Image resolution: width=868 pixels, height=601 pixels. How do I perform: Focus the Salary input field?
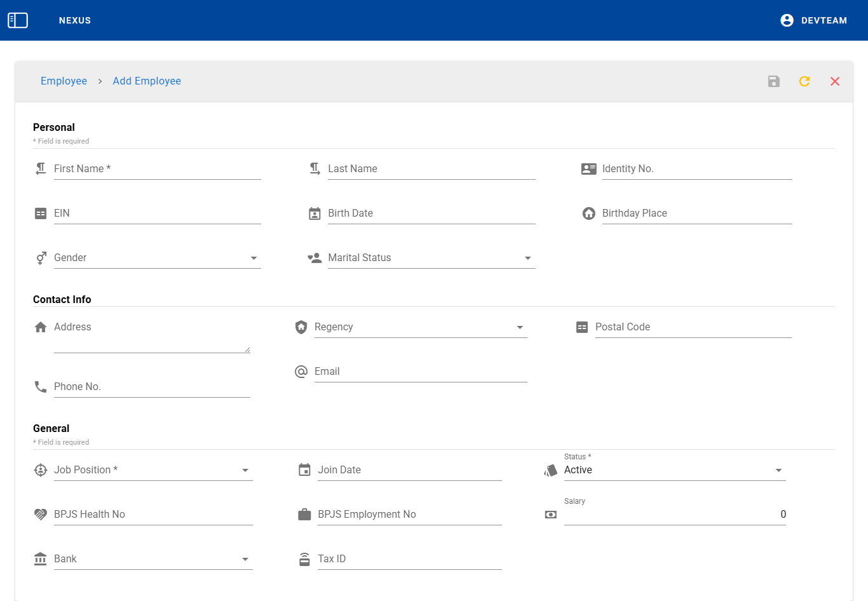(x=674, y=515)
